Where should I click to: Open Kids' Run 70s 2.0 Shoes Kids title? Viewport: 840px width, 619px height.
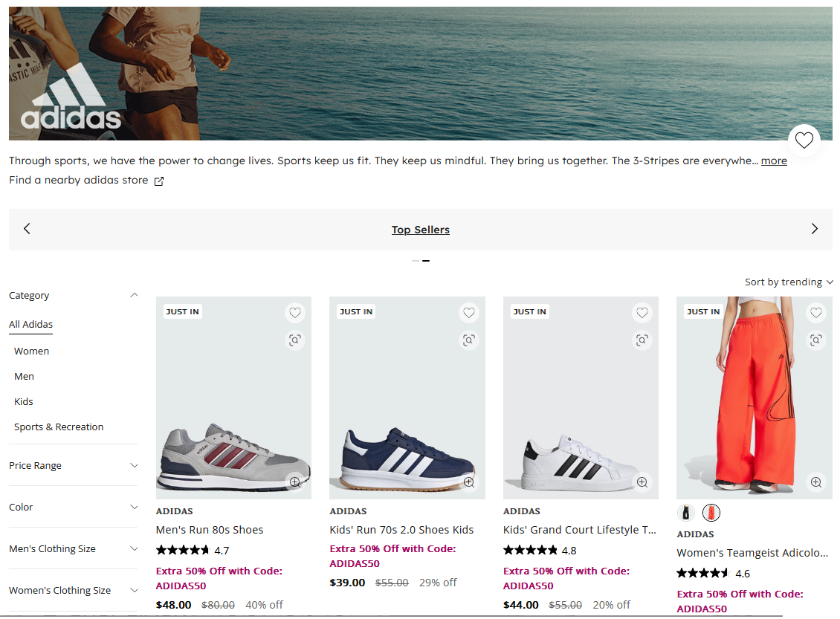coord(401,530)
